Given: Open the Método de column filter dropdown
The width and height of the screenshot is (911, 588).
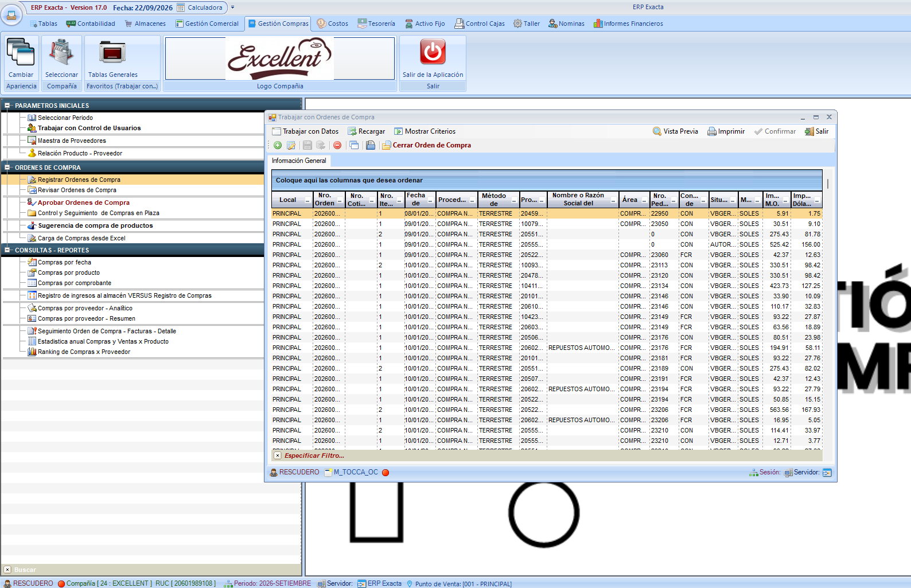Looking at the screenshot, I should (x=514, y=201).
